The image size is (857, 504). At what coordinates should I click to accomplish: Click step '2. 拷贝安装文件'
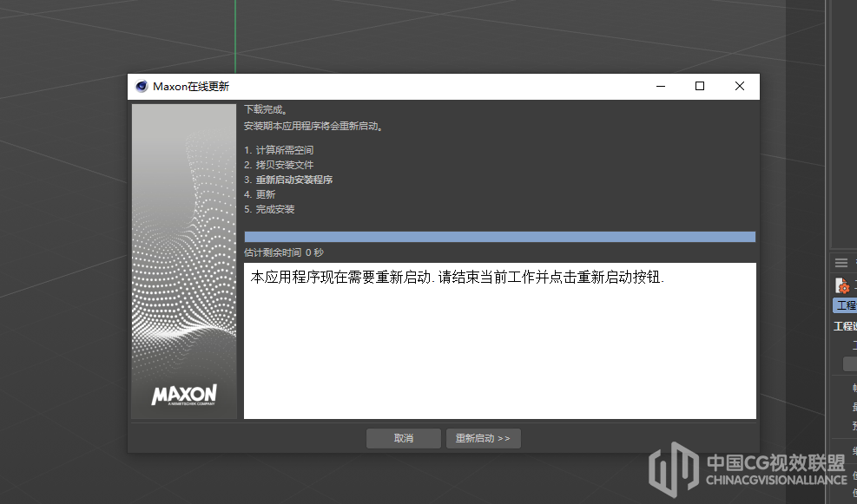279,165
